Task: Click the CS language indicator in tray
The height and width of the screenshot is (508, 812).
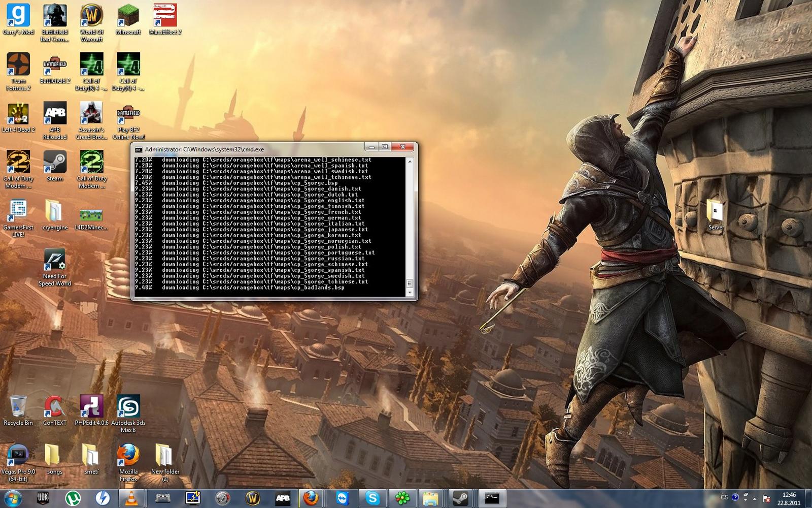Action: click(724, 497)
